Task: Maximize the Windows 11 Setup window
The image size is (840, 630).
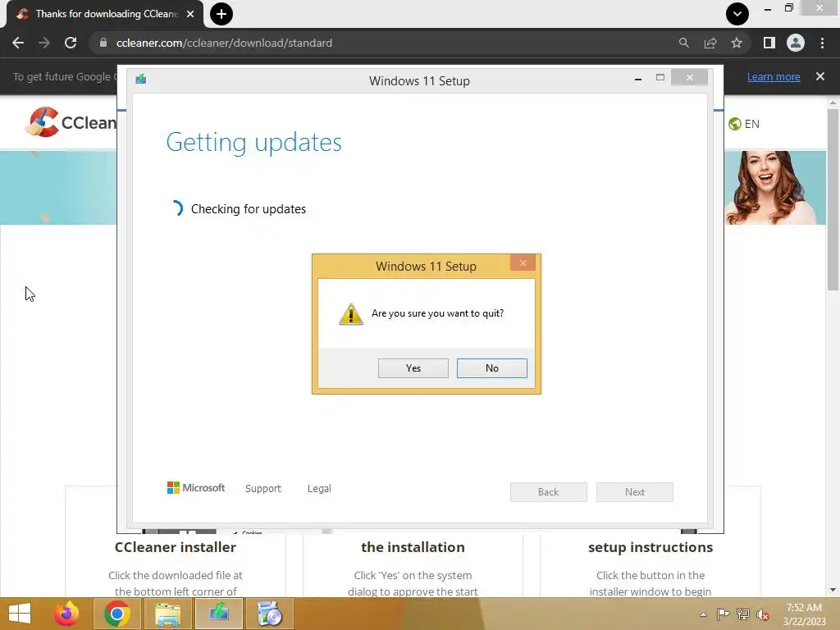Action: pyautogui.click(x=660, y=78)
